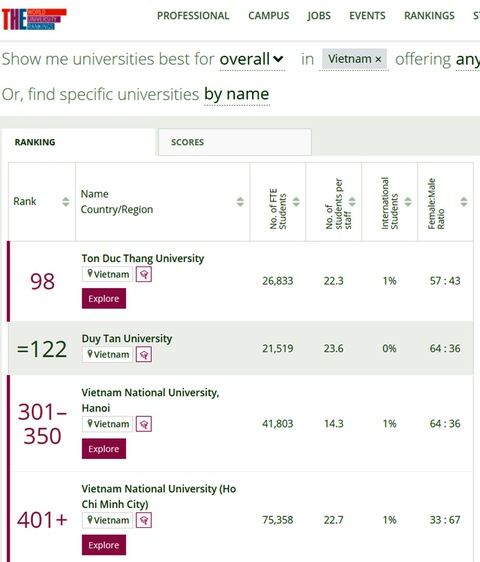Sort by No. of FTE Students arrows
The image size is (480, 562).
[x=296, y=202]
